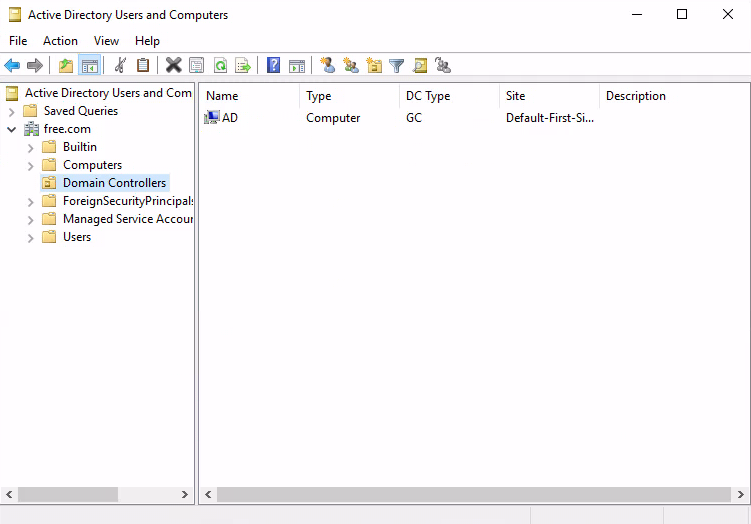Viewport: 751px width, 524px height.
Task: Click right pane horizontal scrollbar thumb
Action: [474, 494]
